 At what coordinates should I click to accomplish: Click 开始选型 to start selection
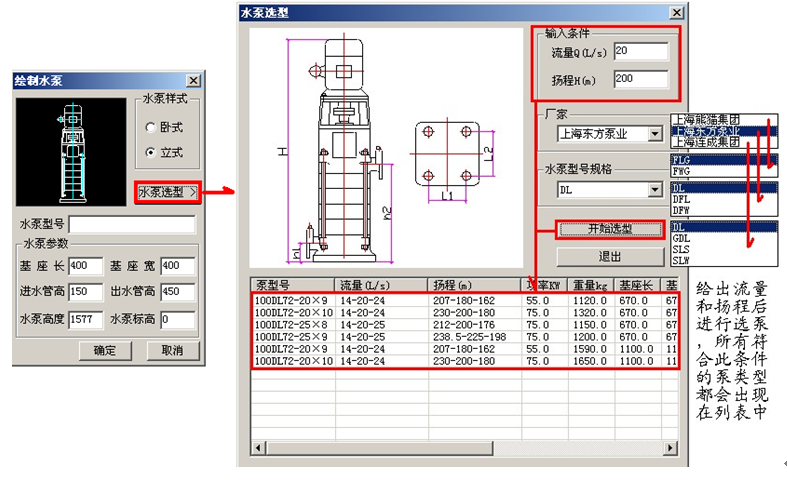[x=609, y=229]
